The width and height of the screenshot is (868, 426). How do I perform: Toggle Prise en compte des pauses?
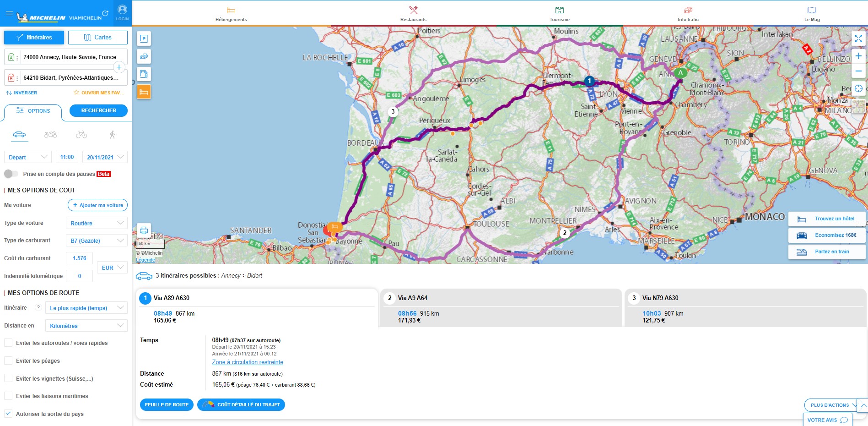click(11, 174)
